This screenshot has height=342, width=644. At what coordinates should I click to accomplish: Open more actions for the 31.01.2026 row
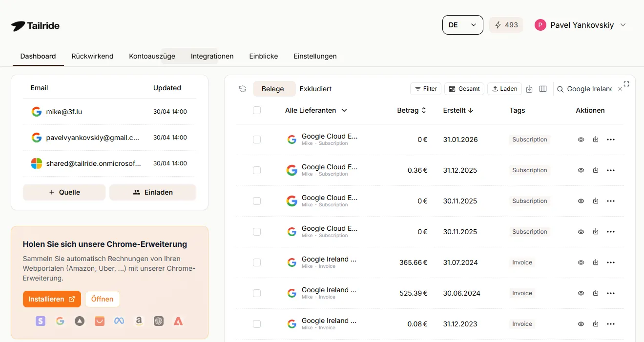tap(611, 140)
